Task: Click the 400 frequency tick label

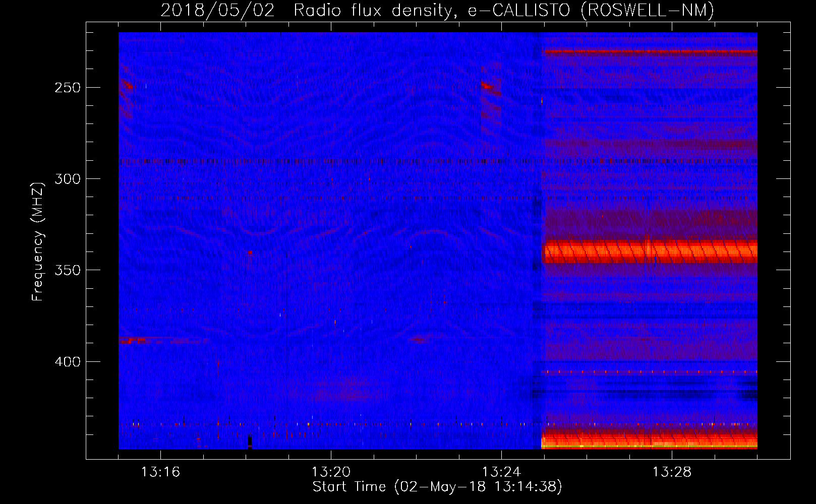Action: (x=68, y=362)
